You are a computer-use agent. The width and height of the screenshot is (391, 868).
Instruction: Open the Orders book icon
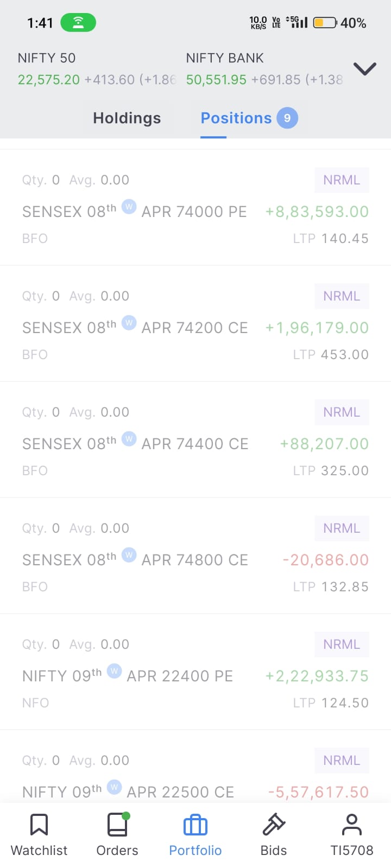coord(117,825)
